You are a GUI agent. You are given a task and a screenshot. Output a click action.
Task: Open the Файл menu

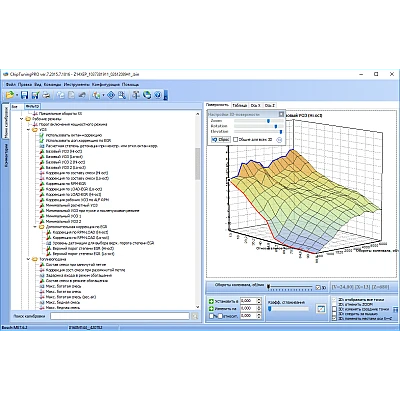[x=10, y=85]
